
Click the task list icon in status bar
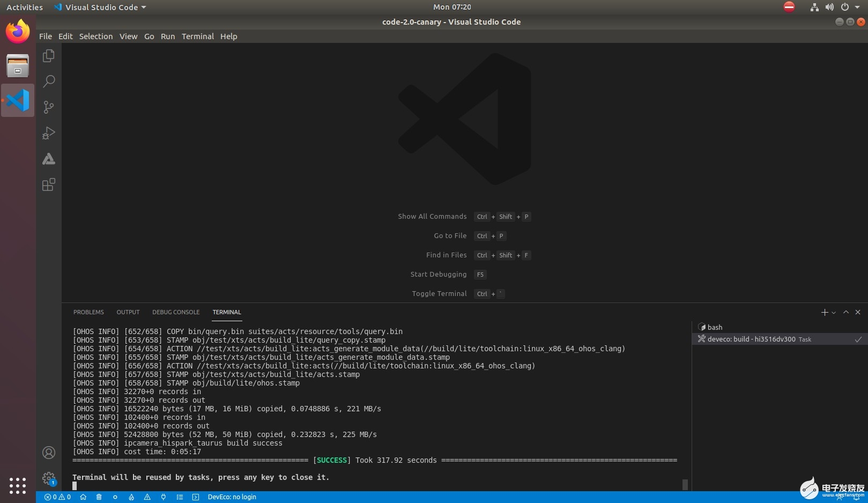tap(180, 497)
